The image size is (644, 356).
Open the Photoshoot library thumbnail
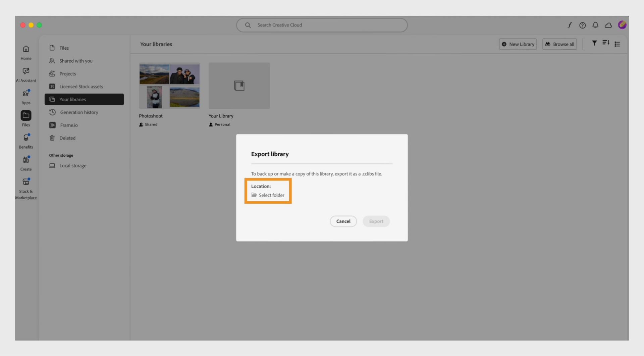pyautogui.click(x=169, y=86)
